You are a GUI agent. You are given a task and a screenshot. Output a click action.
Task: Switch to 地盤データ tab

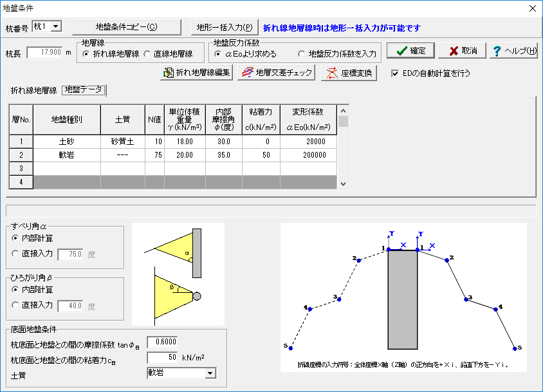click(84, 89)
